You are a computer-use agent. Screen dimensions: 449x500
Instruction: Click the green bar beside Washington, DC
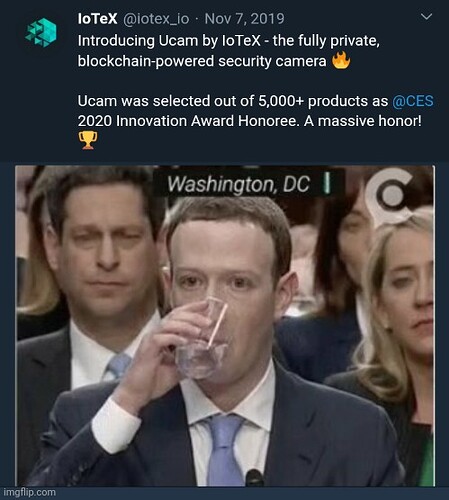[x=327, y=183]
